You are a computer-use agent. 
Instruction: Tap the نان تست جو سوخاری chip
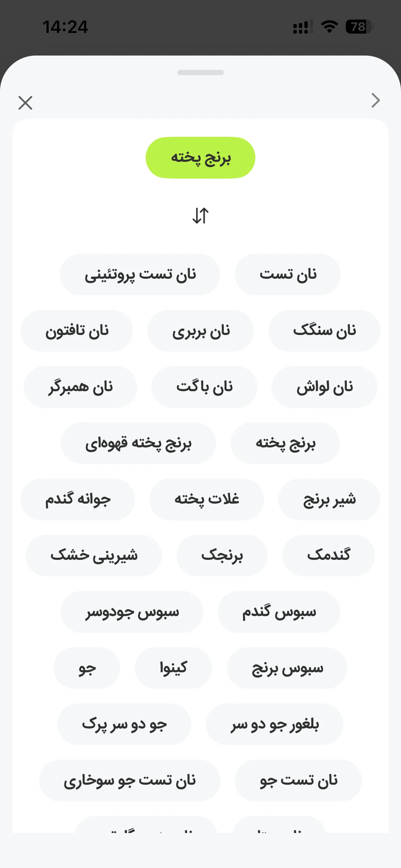coord(130,780)
